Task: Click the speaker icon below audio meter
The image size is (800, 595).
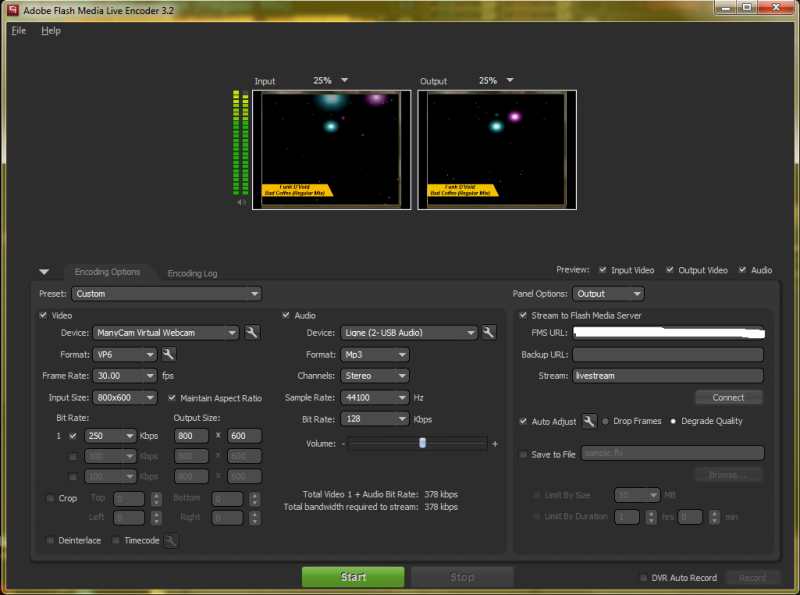Action: click(x=241, y=202)
